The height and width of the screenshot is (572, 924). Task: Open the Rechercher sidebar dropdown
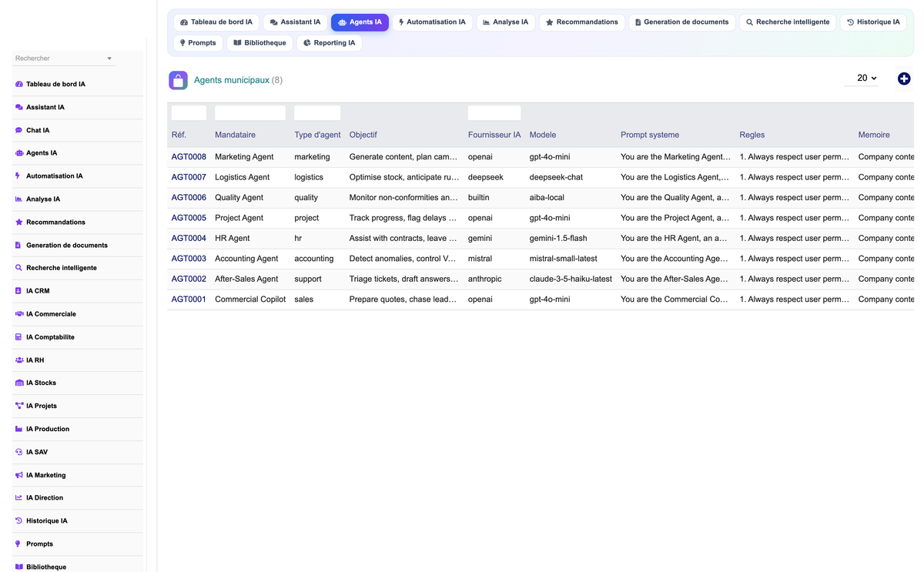[63, 59]
